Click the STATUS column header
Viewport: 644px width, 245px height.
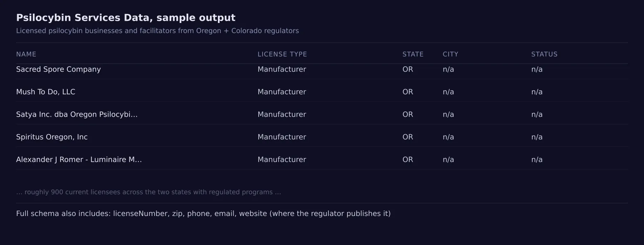tap(544, 54)
